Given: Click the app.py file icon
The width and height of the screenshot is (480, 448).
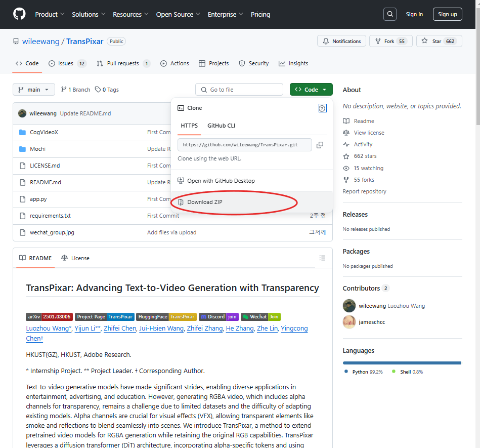Looking at the screenshot, I should click(22, 199).
